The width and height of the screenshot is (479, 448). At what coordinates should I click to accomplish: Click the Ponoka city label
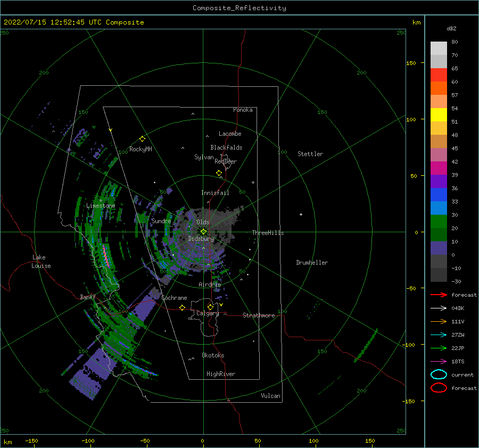[x=243, y=110]
